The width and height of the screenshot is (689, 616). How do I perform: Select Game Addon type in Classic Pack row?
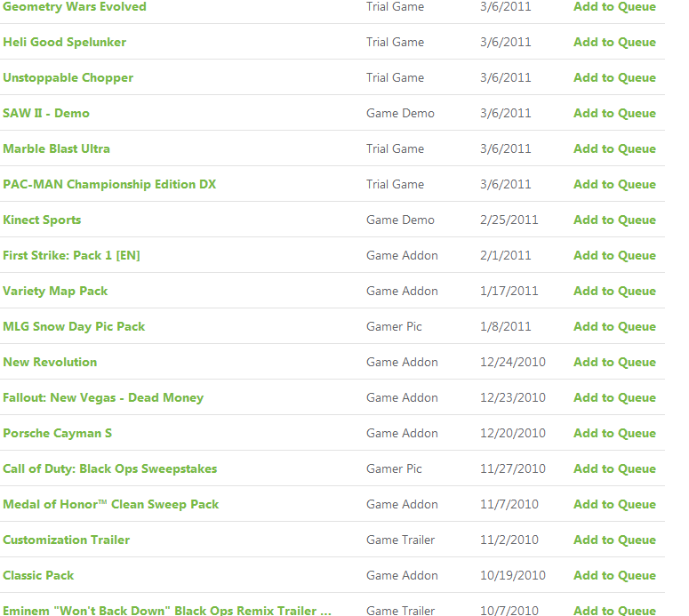(x=402, y=576)
